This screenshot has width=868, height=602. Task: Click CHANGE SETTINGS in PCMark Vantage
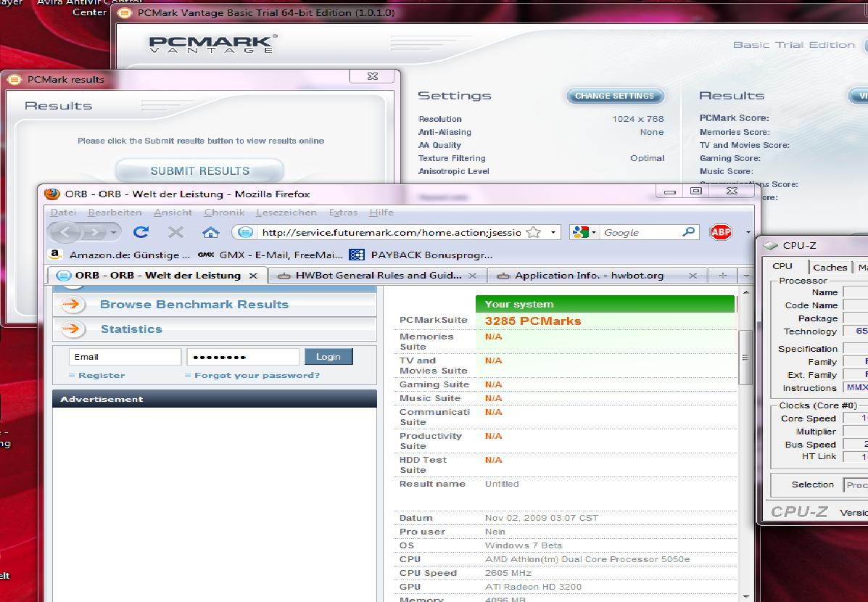coord(614,96)
